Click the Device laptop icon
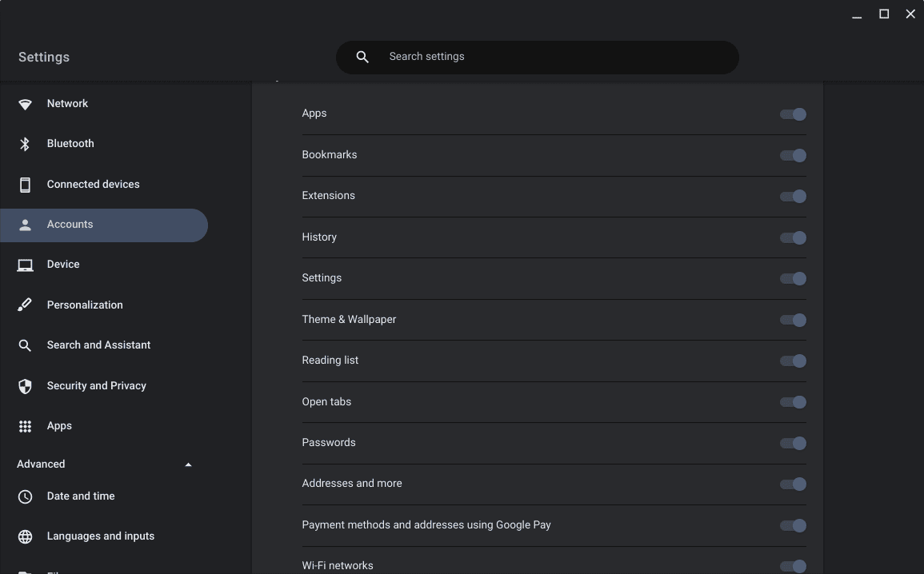This screenshot has height=574, width=924. tap(25, 265)
